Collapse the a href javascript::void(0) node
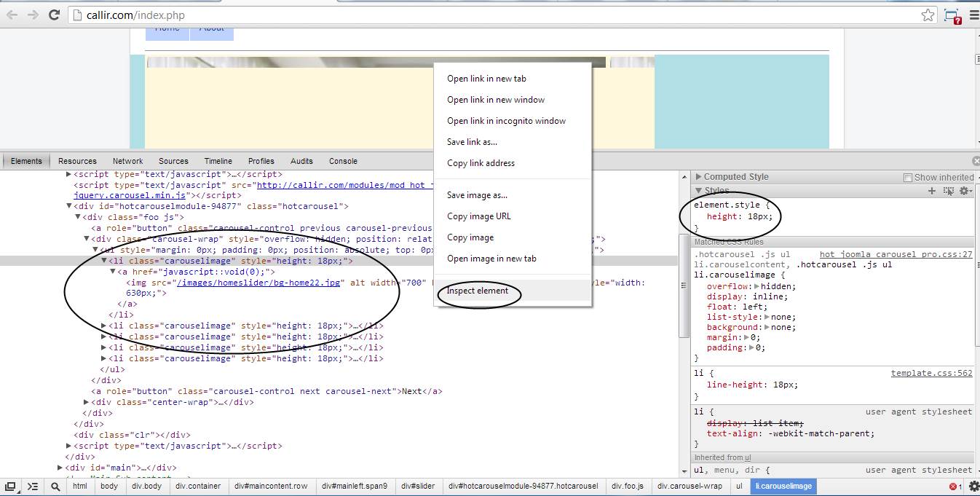This screenshot has width=980, height=496. (113, 272)
